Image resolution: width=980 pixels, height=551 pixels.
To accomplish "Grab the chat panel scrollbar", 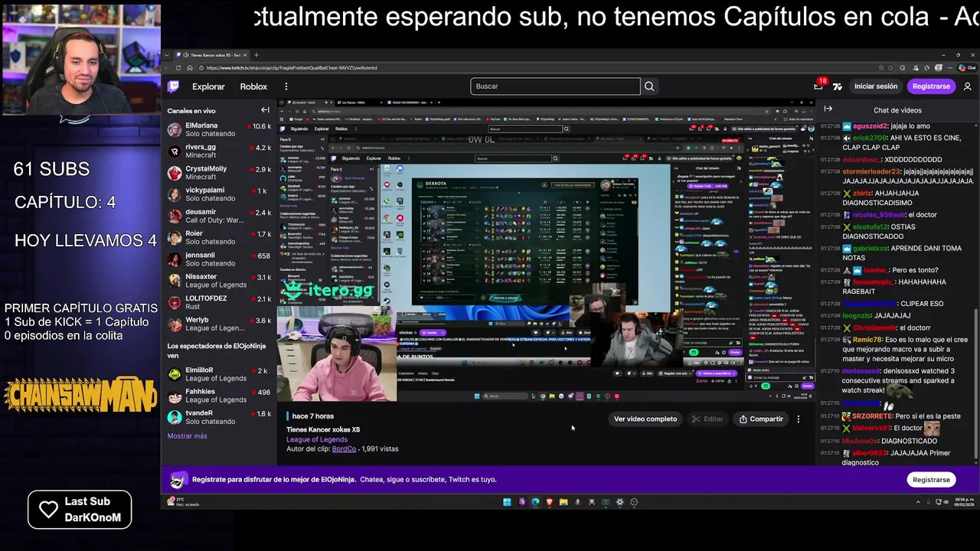I will pyautogui.click(x=975, y=383).
